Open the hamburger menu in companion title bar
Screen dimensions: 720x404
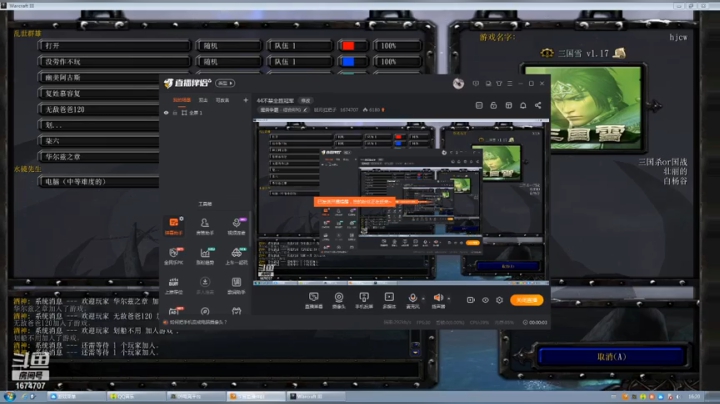[510, 84]
